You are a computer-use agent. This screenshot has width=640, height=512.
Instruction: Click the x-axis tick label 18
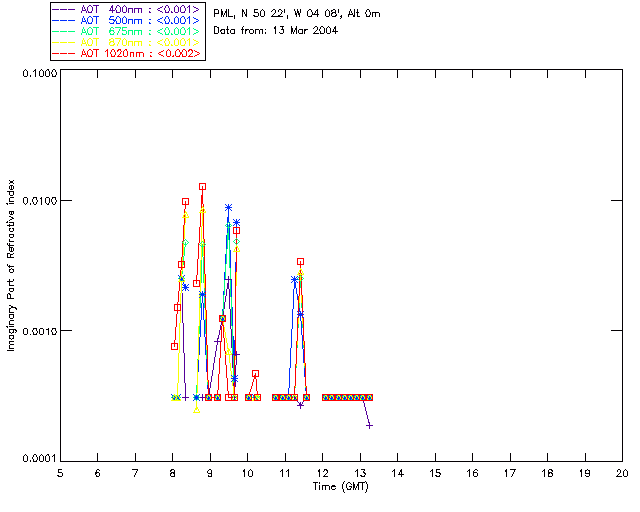547,473
